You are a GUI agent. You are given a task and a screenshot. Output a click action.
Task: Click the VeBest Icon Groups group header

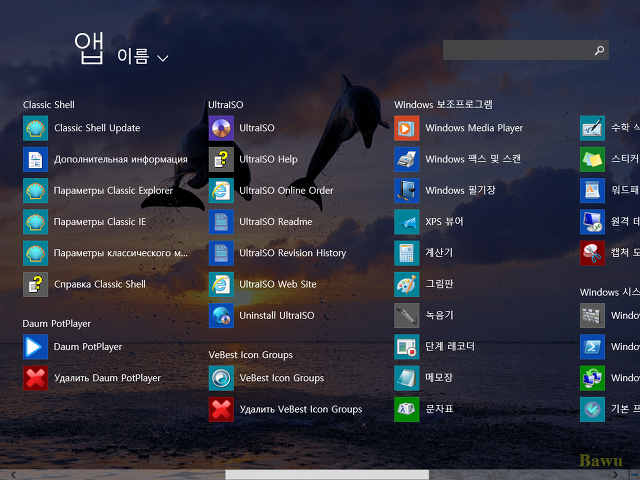[x=251, y=355]
